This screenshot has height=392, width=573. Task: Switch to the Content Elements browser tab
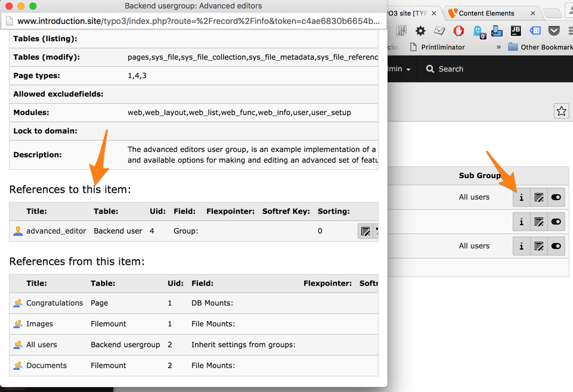click(x=487, y=14)
